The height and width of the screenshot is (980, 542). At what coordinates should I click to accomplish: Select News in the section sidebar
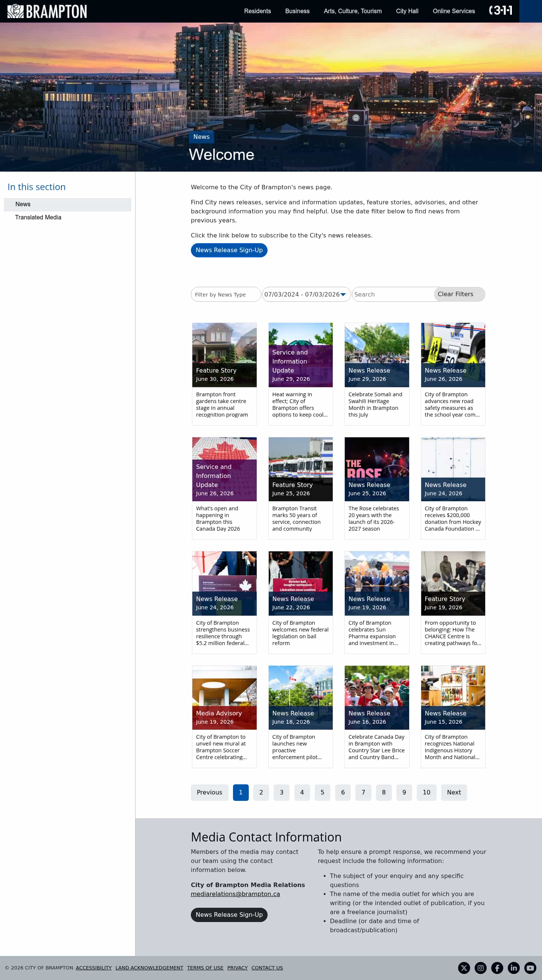[x=67, y=204]
